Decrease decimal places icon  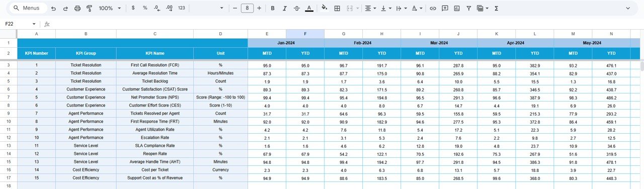pyautogui.click(x=157, y=8)
